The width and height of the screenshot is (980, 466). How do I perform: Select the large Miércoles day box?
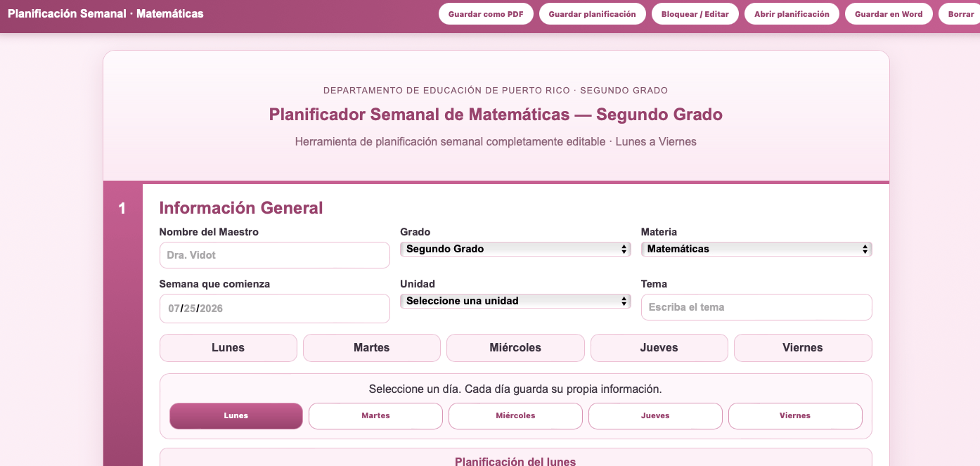tap(515, 348)
